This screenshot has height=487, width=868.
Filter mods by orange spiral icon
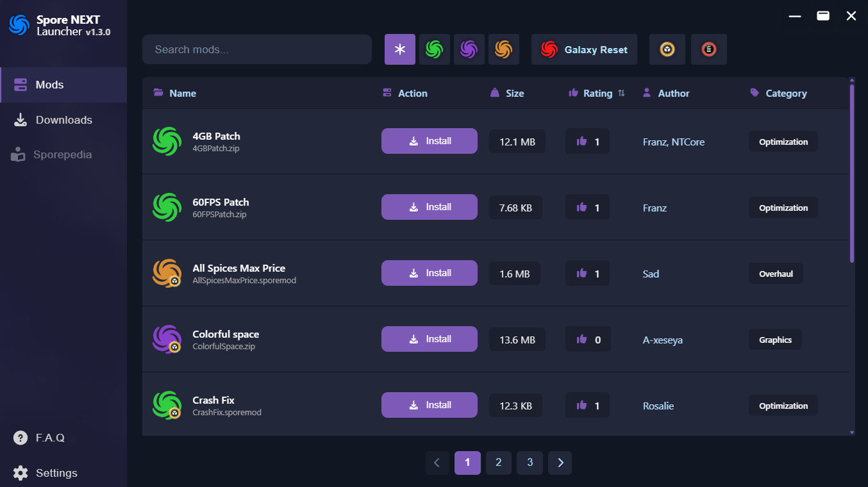(504, 49)
